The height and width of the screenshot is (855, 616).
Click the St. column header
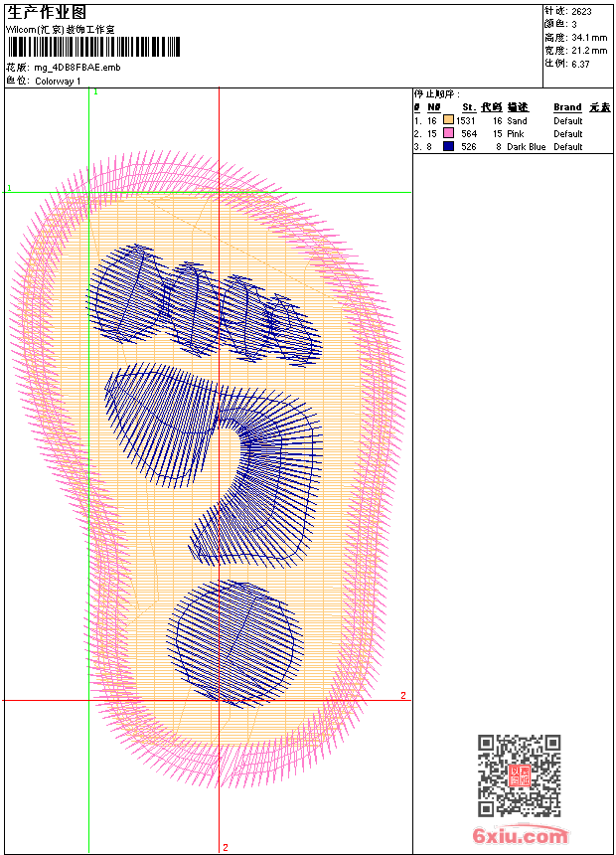[x=468, y=107]
